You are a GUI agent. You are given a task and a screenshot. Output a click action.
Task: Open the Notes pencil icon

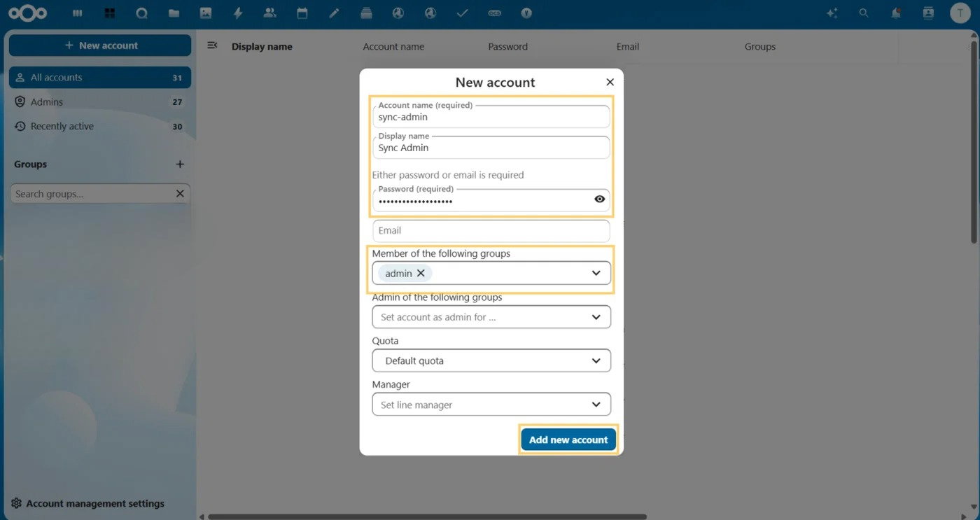tap(334, 13)
